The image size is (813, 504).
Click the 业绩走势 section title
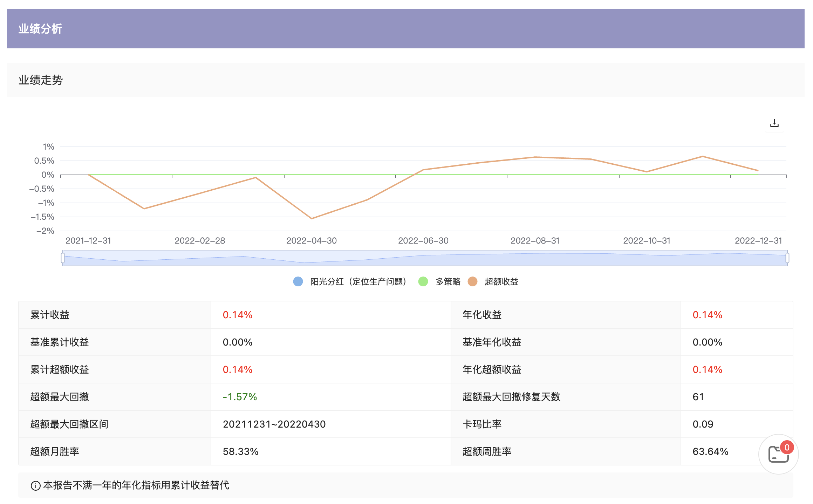41,80
